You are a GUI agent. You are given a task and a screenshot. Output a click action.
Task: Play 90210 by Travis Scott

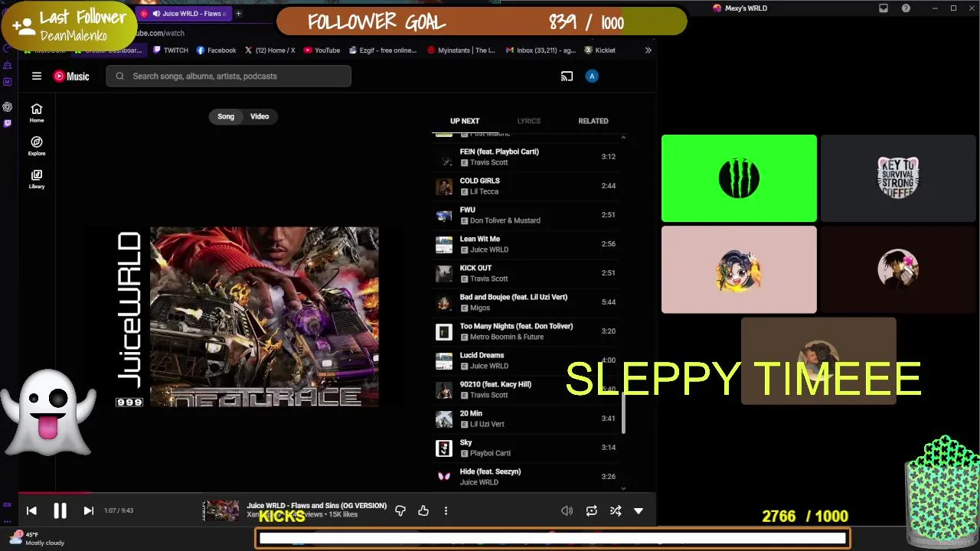(x=527, y=390)
